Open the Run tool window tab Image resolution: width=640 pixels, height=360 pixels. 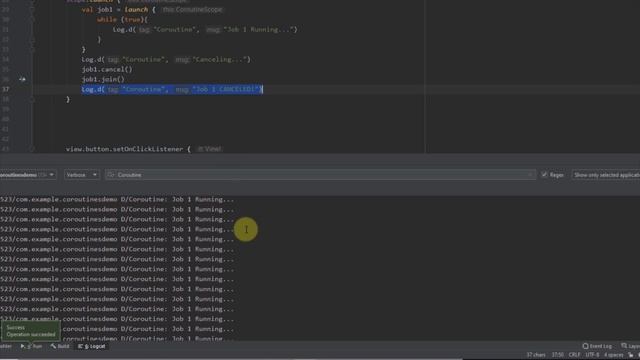31,346
